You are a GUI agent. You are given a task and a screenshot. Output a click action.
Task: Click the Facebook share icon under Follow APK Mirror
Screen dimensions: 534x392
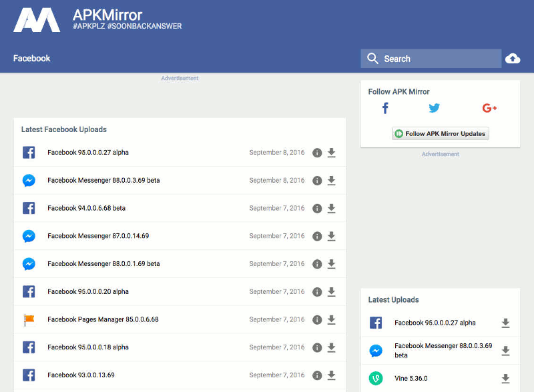(x=384, y=107)
